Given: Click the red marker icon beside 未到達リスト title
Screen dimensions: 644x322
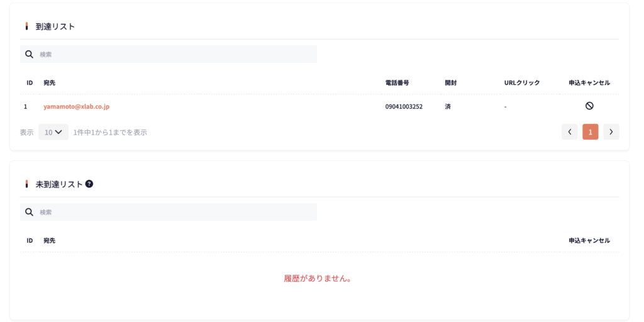Looking at the screenshot, I should [26, 184].
